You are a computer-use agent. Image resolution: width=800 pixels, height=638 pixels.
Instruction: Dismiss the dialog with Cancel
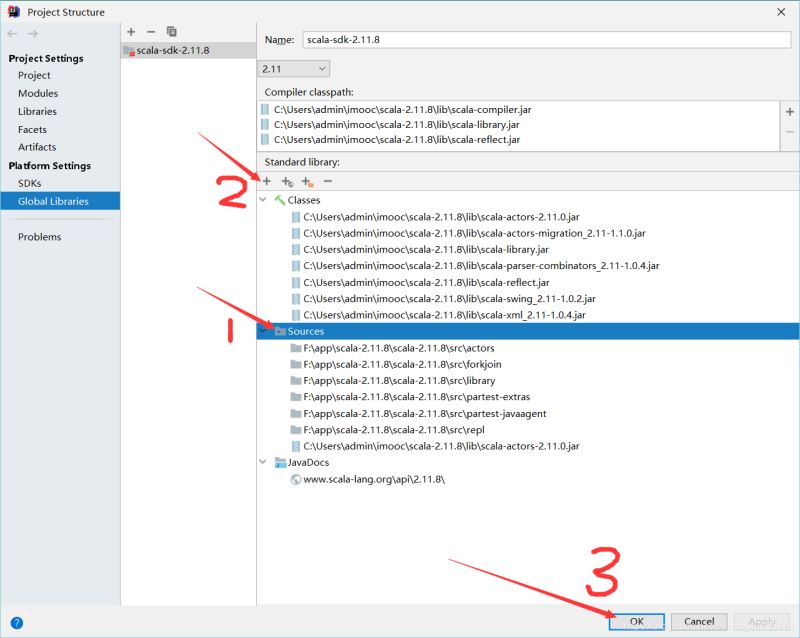(699, 621)
